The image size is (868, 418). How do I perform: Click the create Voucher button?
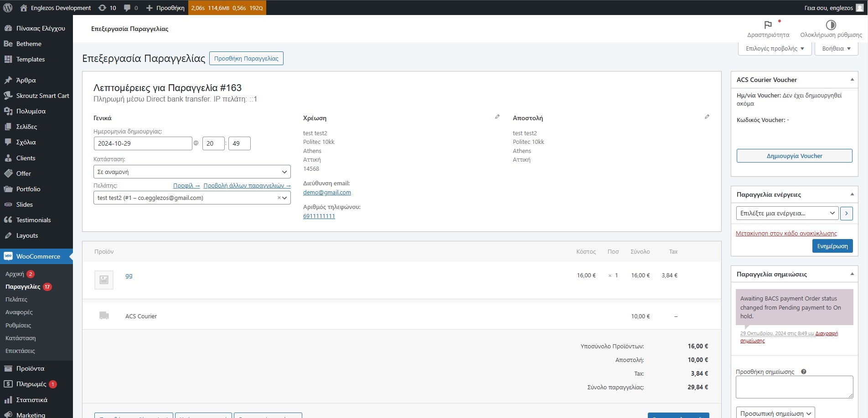coord(794,156)
